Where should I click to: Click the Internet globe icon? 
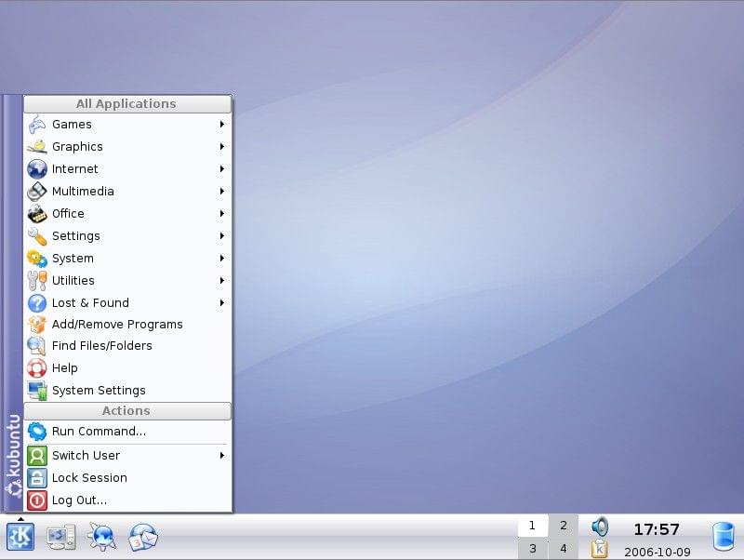click(37, 169)
